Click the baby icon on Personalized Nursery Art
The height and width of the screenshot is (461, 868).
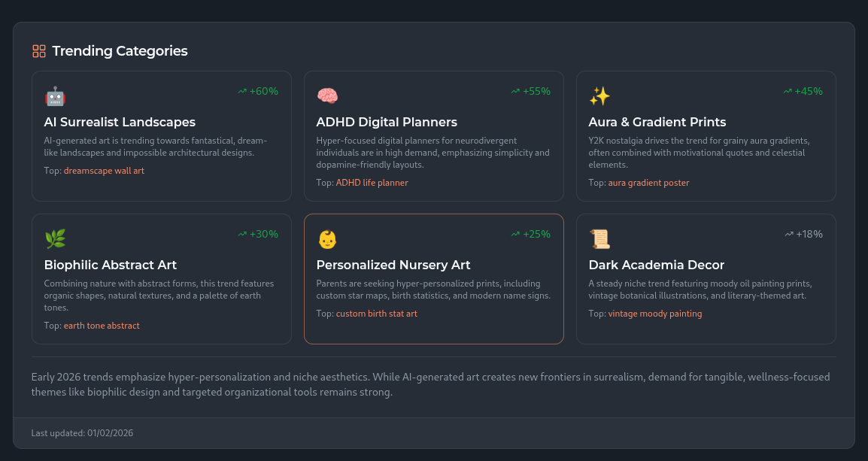(x=326, y=239)
